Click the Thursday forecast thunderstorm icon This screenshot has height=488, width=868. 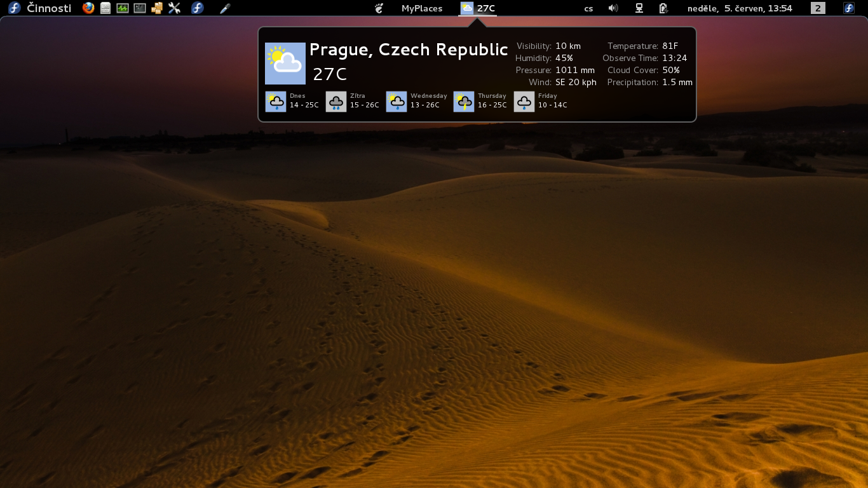tap(464, 102)
